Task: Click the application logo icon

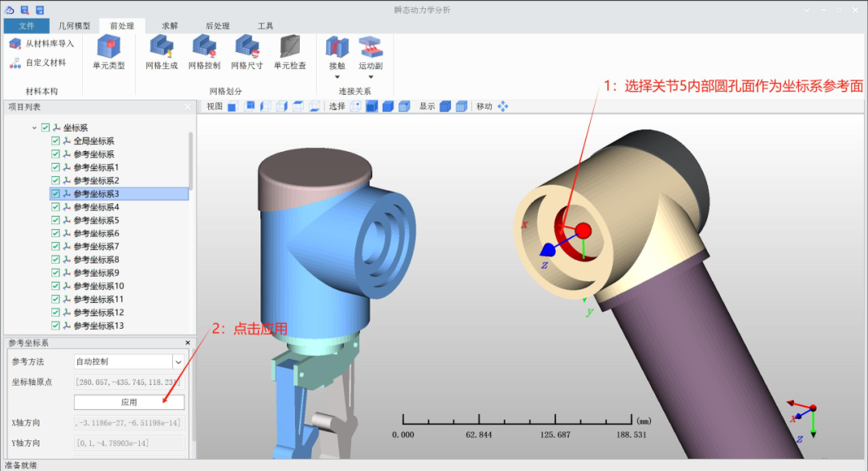Action: pos(10,10)
